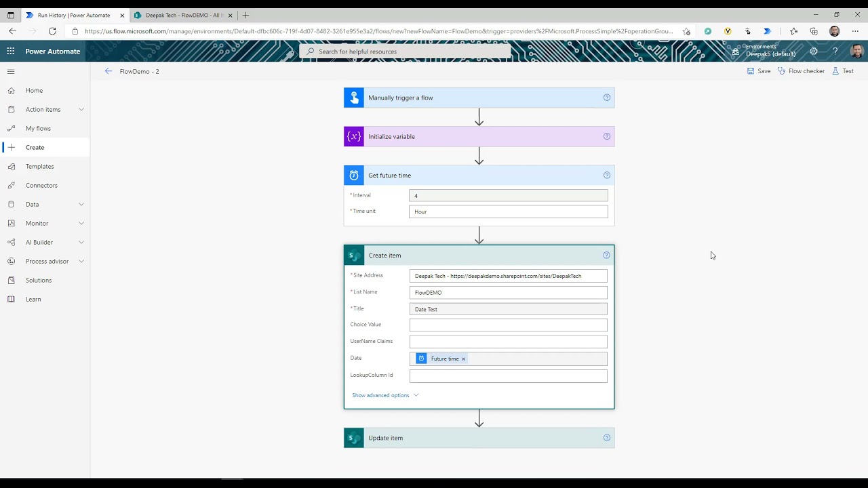Expand the Manually trigger a flow step

coord(479,98)
